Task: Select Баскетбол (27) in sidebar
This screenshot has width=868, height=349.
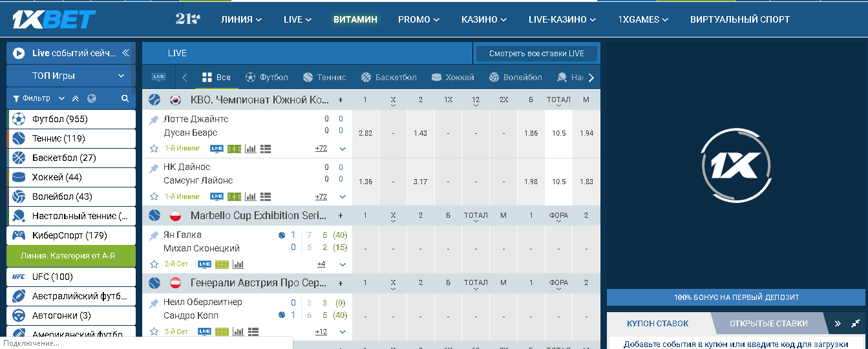Action: point(71,158)
